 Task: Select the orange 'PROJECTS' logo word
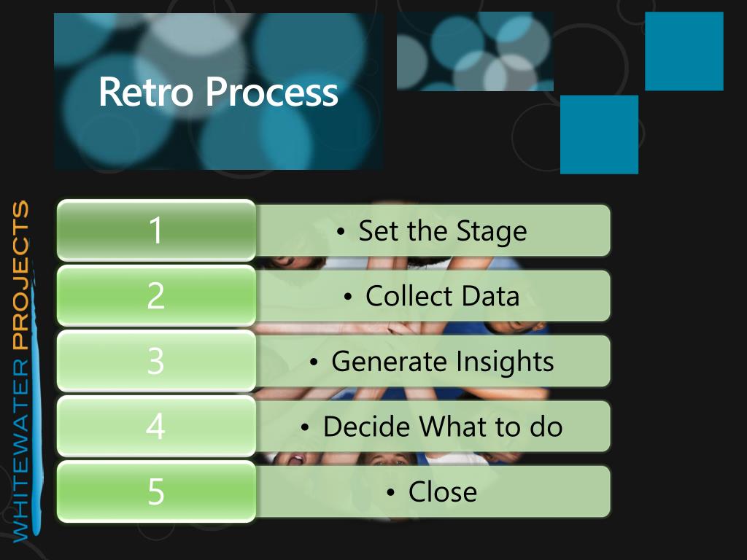(20, 275)
